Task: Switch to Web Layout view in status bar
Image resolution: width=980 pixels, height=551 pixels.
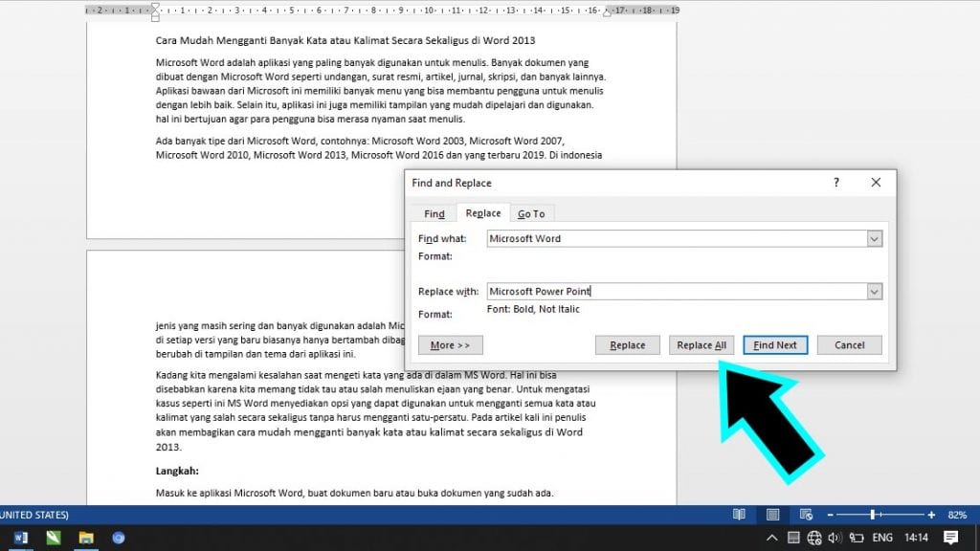Action: click(x=806, y=515)
